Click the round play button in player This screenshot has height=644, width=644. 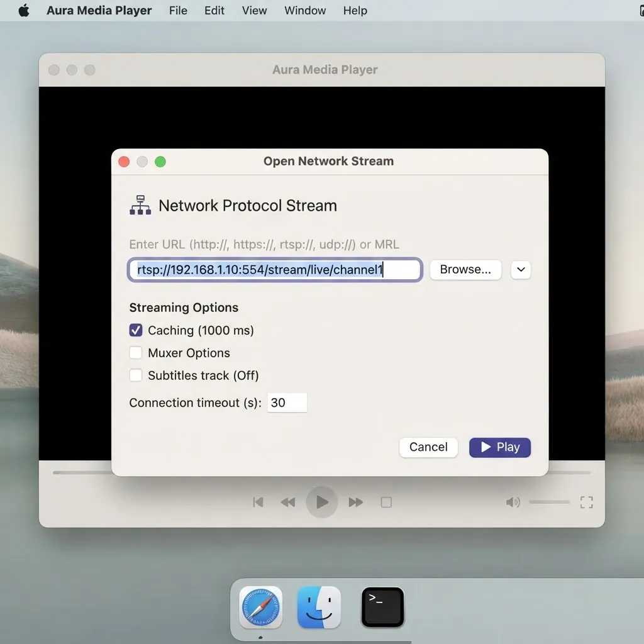click(x=321, y=502)
